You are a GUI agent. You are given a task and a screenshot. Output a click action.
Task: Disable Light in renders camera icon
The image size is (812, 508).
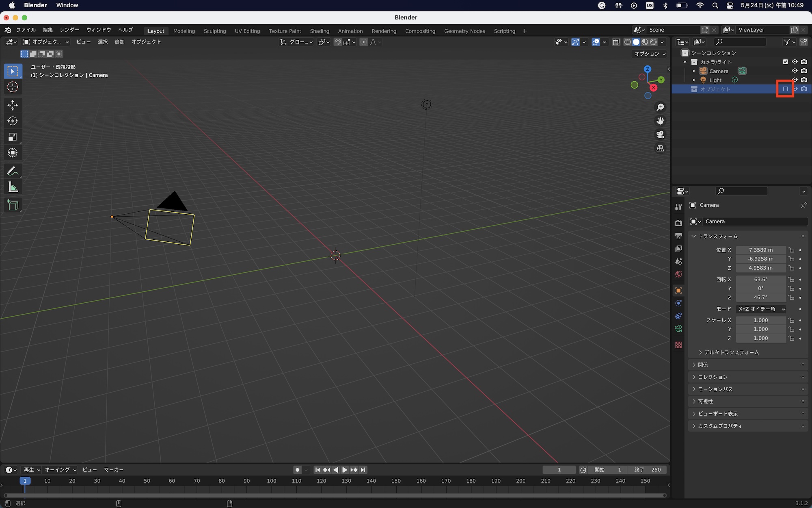point(804,80)
